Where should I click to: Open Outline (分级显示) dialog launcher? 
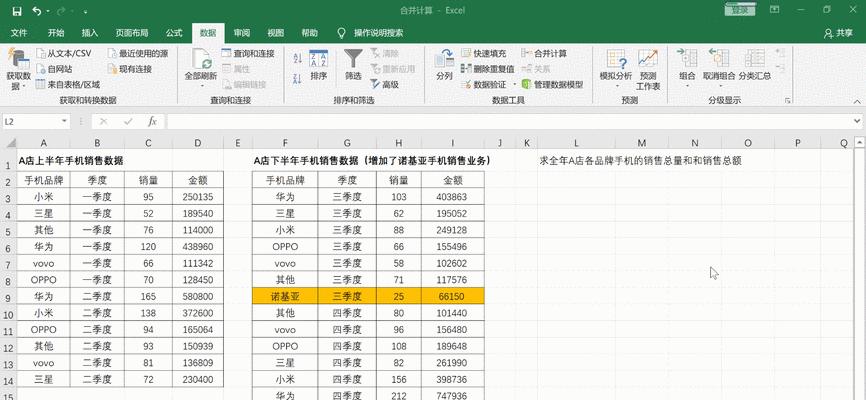coord(788,101)
